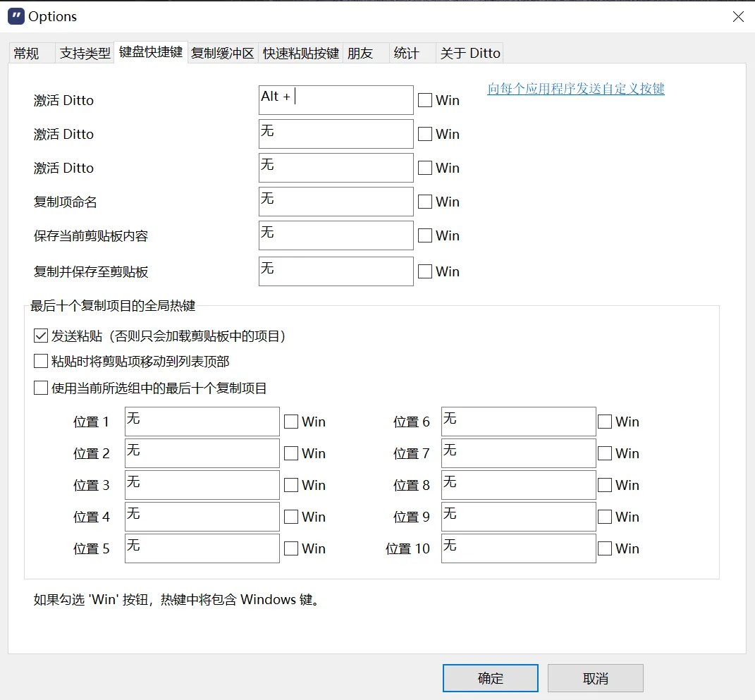The image size is (755, 700).
Task: Enable Win checkbox beside the Alt + hotkey field
Action: 424,100
